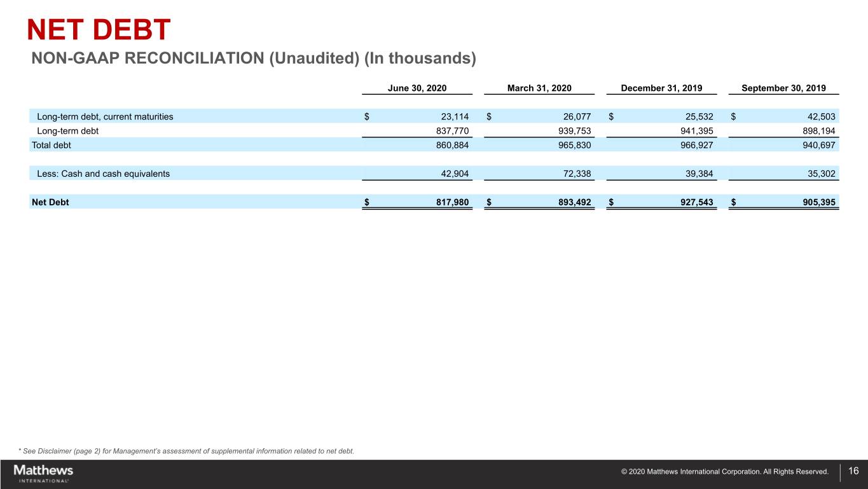Click the 927,543 net debt value
This screenshot has width=868, height=489.
tap(694, 202)
